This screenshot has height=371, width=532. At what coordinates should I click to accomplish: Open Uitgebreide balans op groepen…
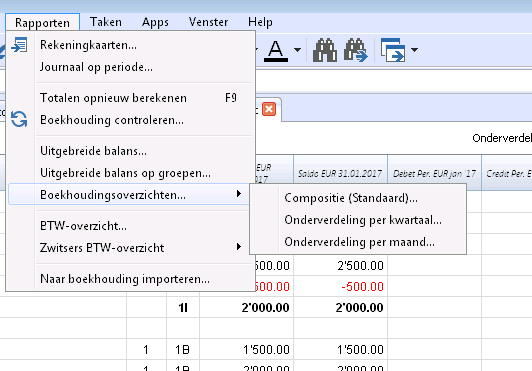click(x=130, y=173)
